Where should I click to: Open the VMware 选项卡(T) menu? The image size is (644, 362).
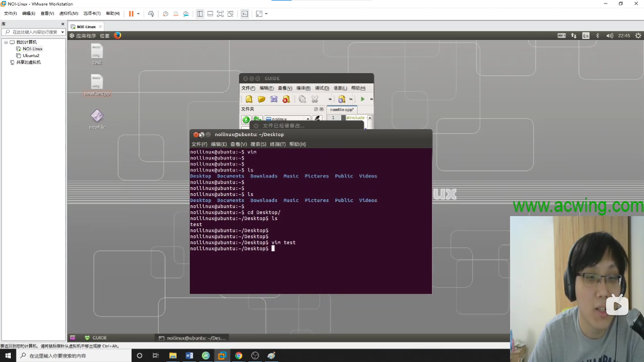(92, 13)
